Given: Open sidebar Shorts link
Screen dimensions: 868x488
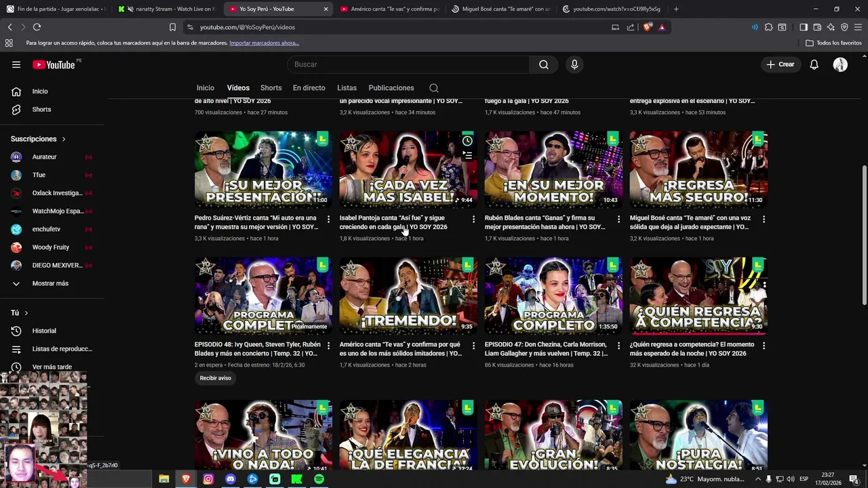Looking at the screenshot, I should [41, 109].
